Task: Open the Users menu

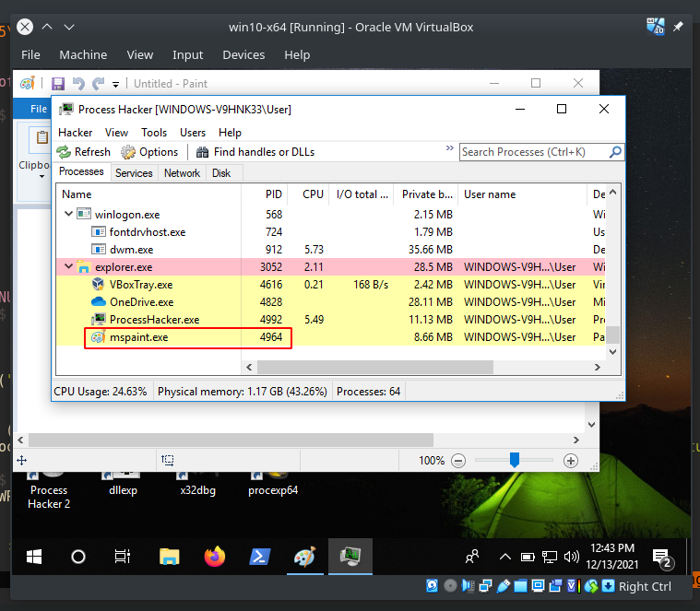Action: click(193, 133)
